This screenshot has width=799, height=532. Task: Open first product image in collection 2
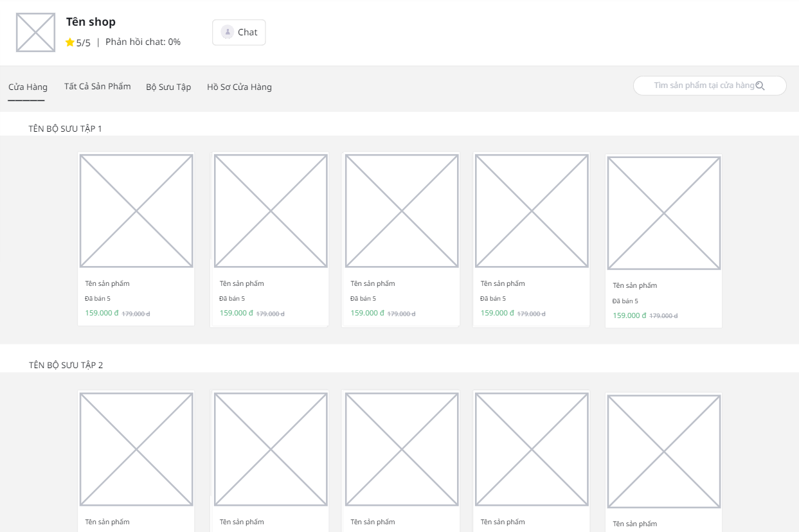coord(136,449)
